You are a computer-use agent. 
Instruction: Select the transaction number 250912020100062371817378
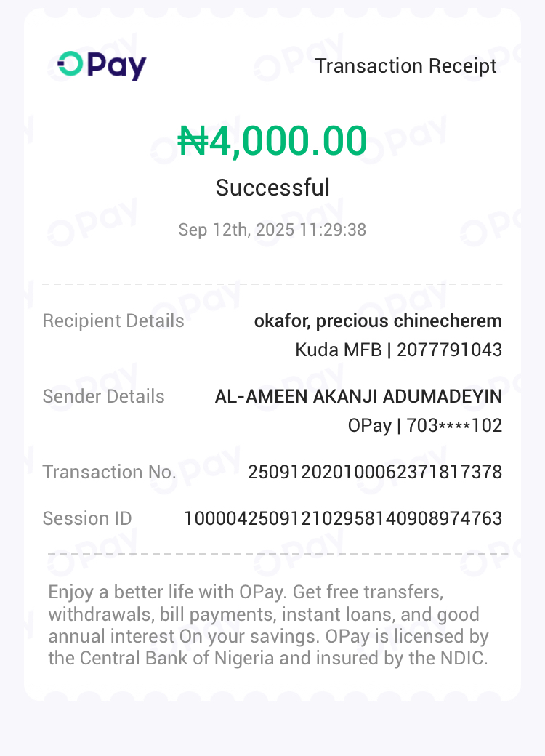375,472
